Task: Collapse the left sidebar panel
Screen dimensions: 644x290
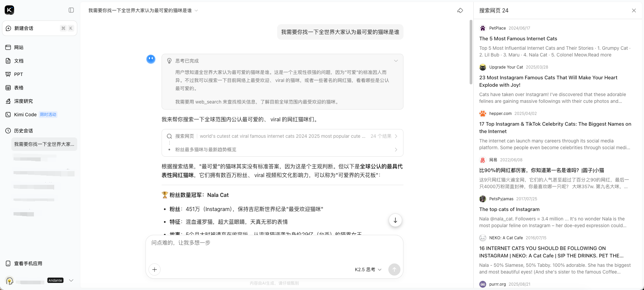Action: (71, 10)
